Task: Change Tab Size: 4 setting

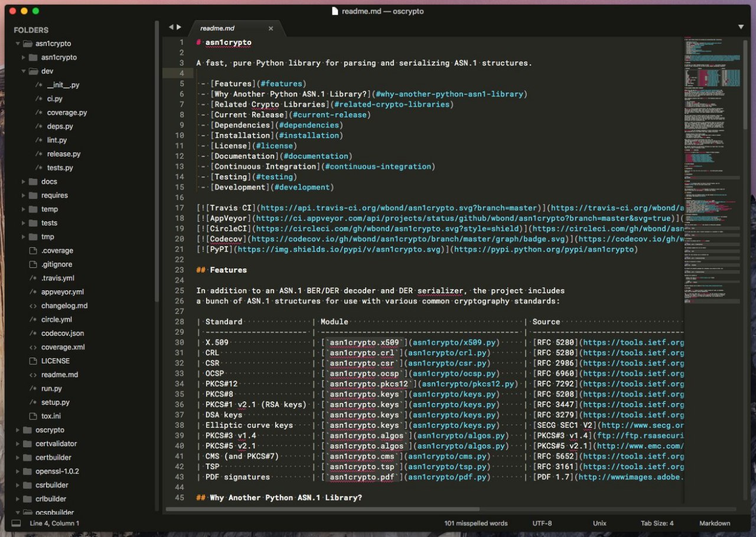Action: (657, 523)
